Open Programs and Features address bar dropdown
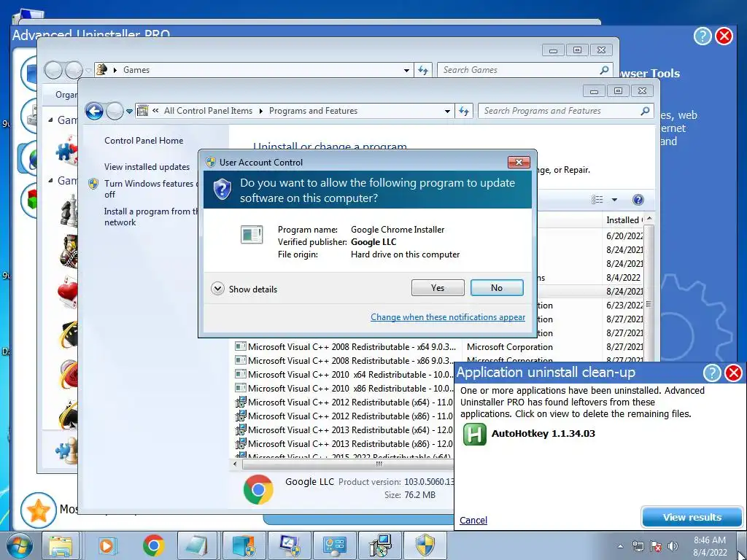 447,111
